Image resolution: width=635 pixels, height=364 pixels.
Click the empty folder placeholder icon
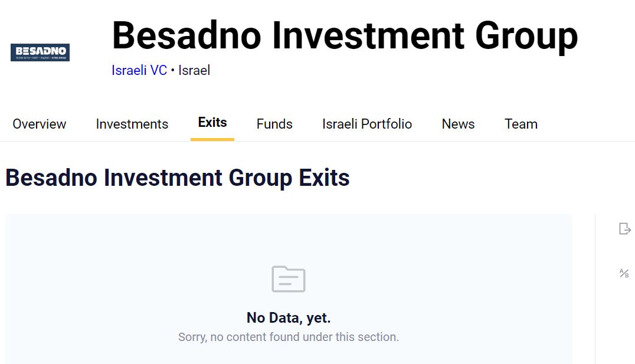click(289, 279)
